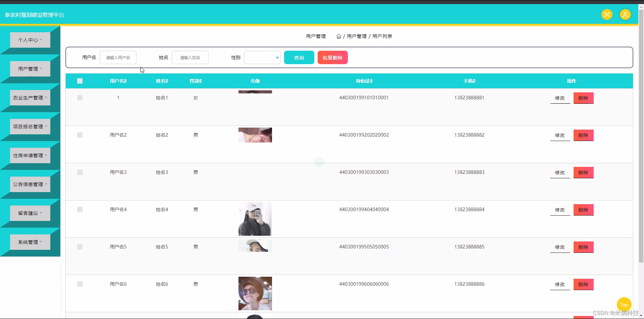The width and height of the screenshot is (644, 319).
Task: Sort table by 用户名 column arrows
Action: (125, 81)
